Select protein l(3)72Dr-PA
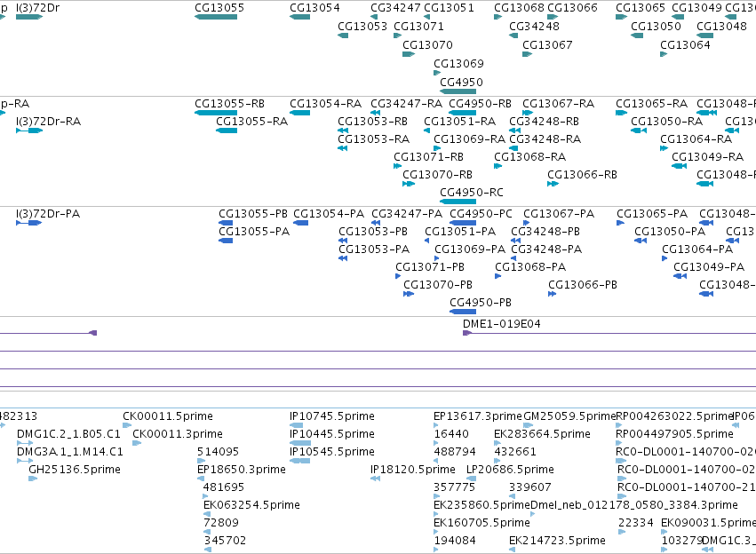The width and height of the screenshot is (756, 554). [x=29, y=223]
